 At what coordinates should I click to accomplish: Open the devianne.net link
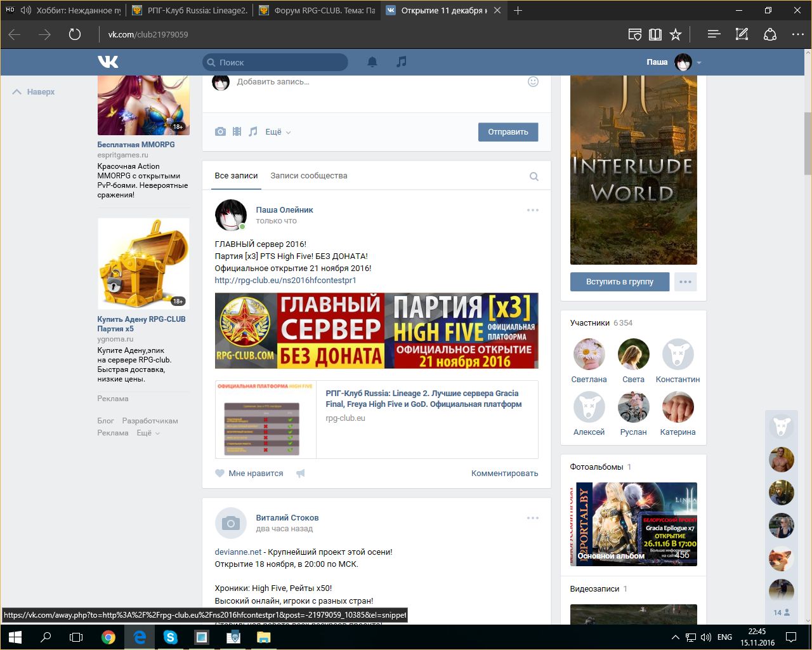coord(238,552)
